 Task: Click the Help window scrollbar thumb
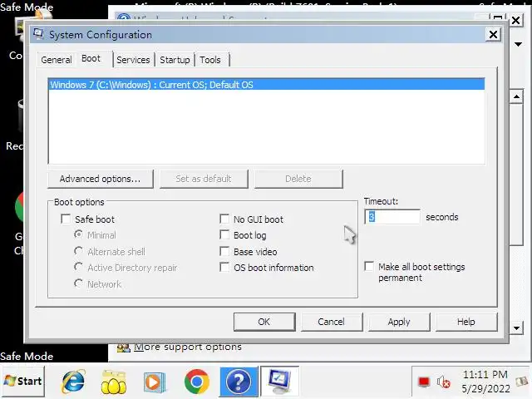516,175
